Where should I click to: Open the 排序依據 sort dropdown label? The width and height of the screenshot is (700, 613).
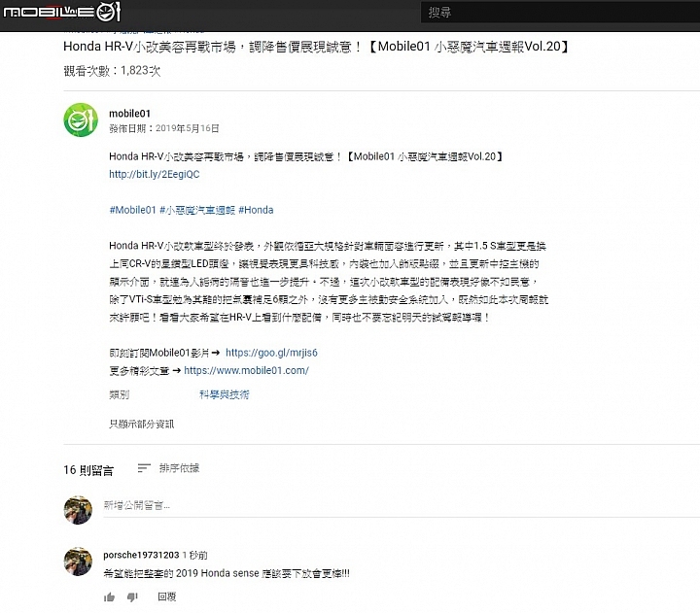coord(179,468)
